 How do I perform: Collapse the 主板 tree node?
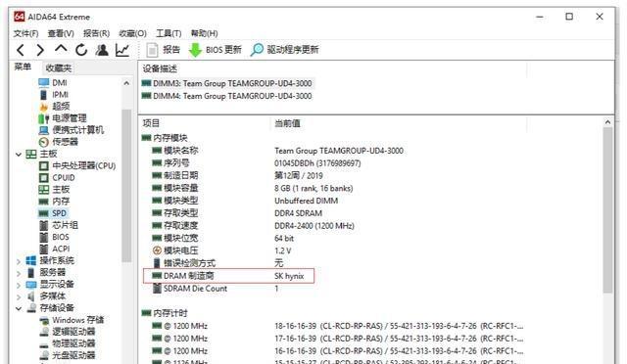19,155
